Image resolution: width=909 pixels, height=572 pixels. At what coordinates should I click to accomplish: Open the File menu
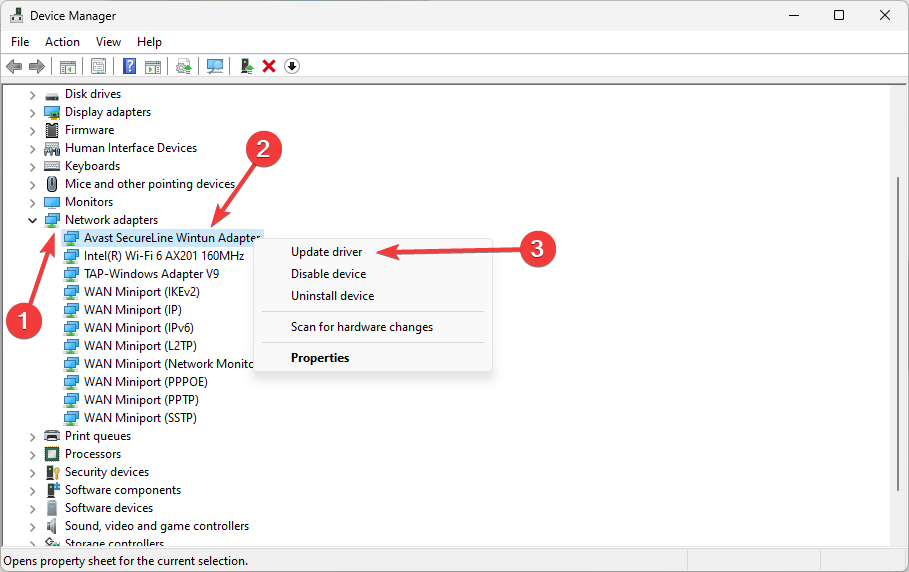click(20, 42)
